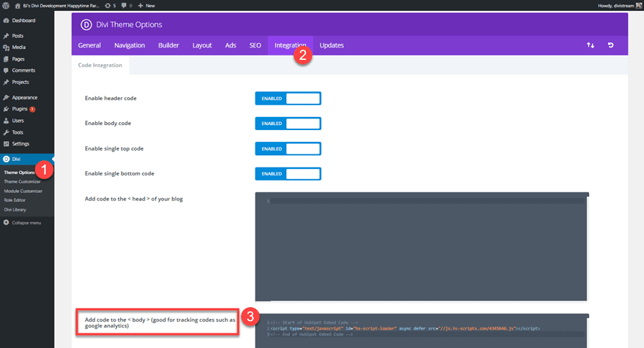Switch to the Layout tab
644x348 pixels.
[x=202, y=45]
